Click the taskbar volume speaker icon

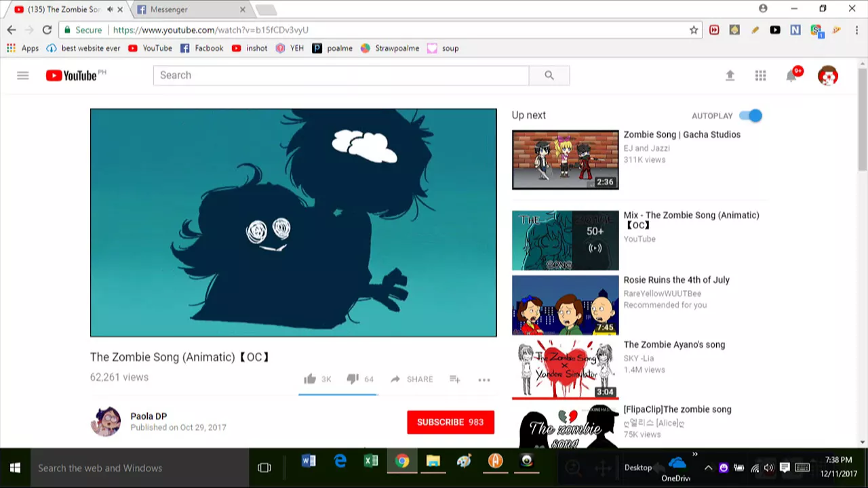[768, 468]
